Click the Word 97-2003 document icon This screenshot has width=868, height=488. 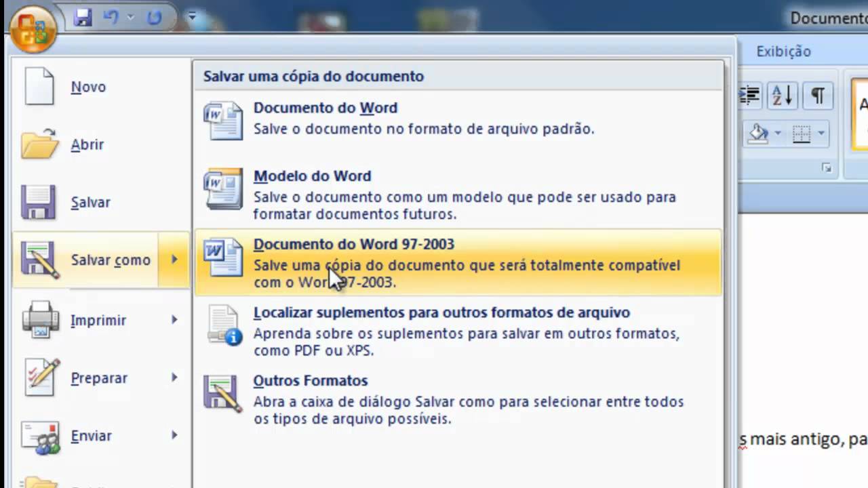(223, 258)
